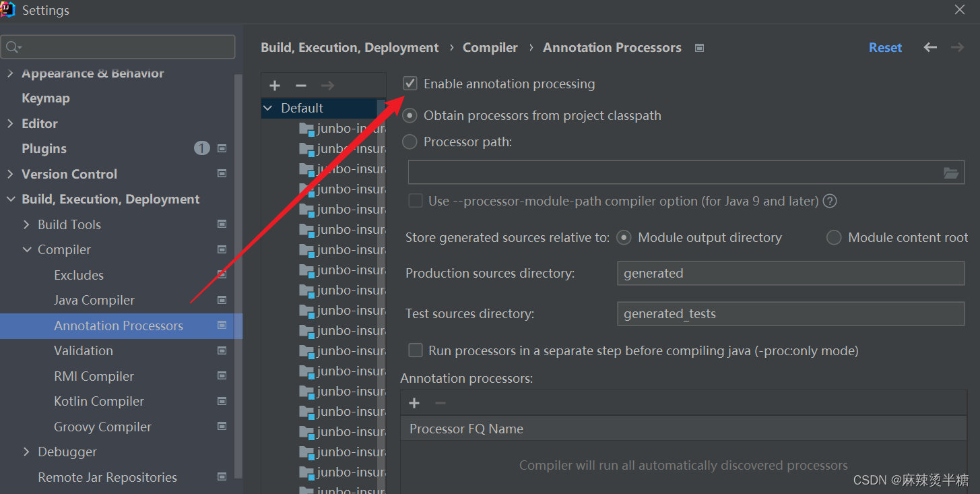Viewport: 980px width, 494px height.
Task: Click the forward arrow at top right
Action: (957, 47)
